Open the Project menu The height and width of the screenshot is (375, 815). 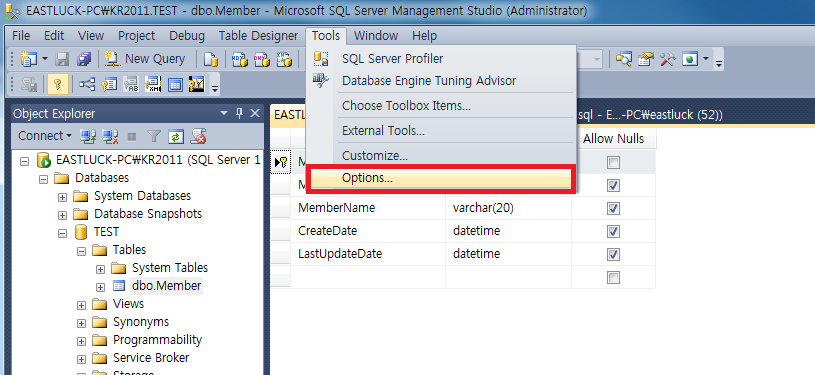(137, 36)
